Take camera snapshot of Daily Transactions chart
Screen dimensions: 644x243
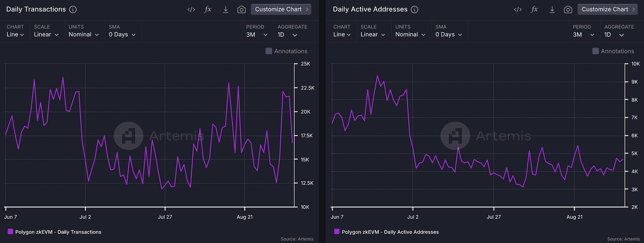(241, 9)
